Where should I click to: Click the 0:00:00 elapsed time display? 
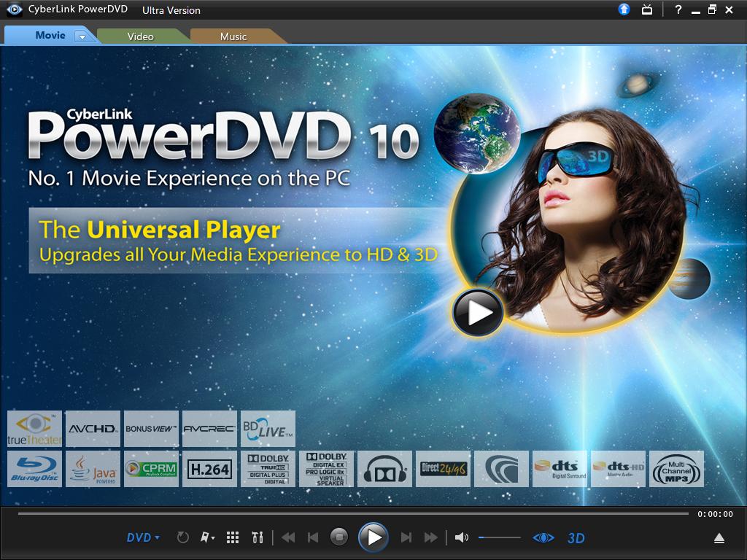(x=715, y=514)
